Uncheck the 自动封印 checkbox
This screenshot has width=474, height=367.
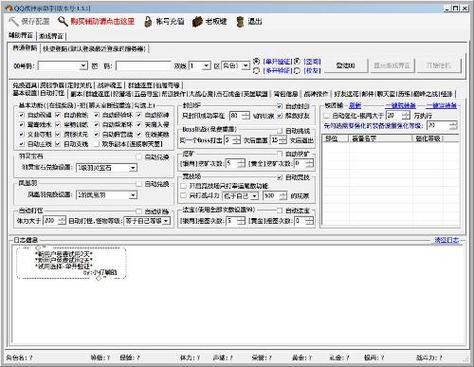click(280, 106)
